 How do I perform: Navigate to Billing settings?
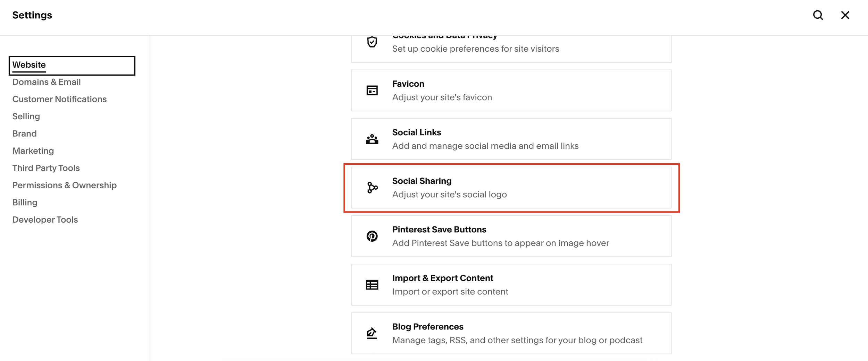tap(25, 202)
